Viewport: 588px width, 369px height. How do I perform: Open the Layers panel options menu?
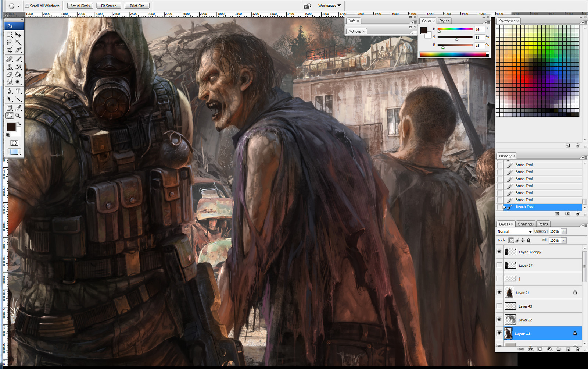pos(584,225)
